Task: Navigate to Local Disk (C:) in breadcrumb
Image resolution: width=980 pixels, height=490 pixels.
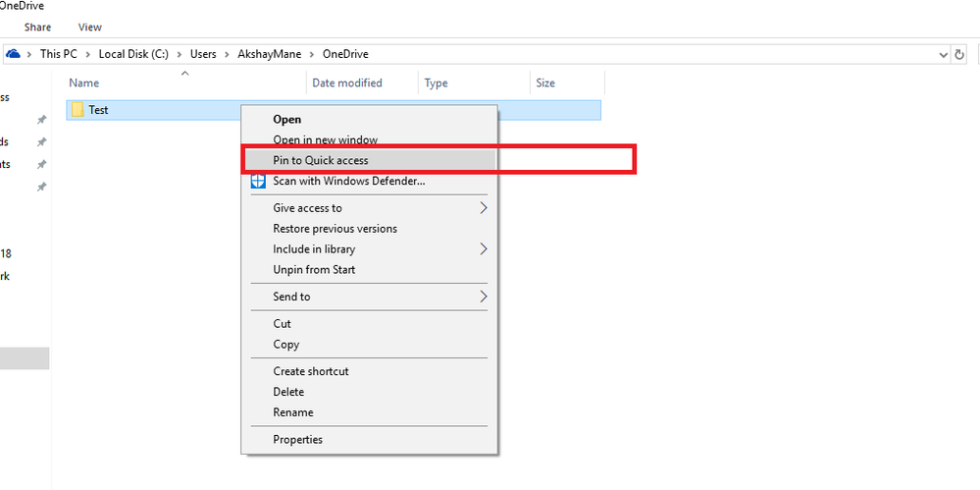Action: pyautogui.click(x=132, y=54)
